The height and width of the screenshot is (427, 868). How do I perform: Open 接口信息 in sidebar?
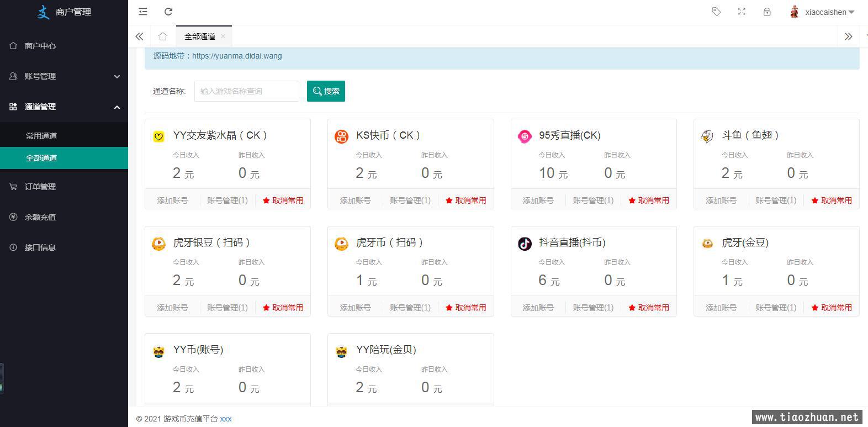tap(64, 247)
